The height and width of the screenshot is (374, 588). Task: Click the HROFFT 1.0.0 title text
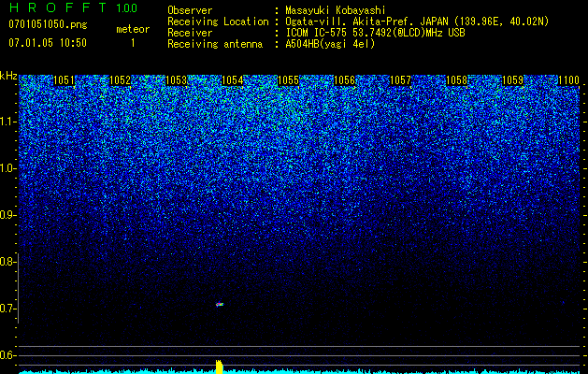click(73, 7)
